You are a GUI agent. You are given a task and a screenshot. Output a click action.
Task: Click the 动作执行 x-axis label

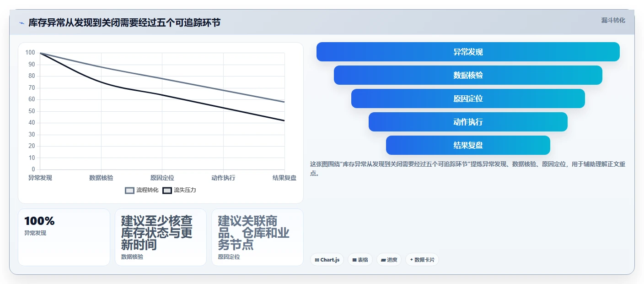(223, 178)
